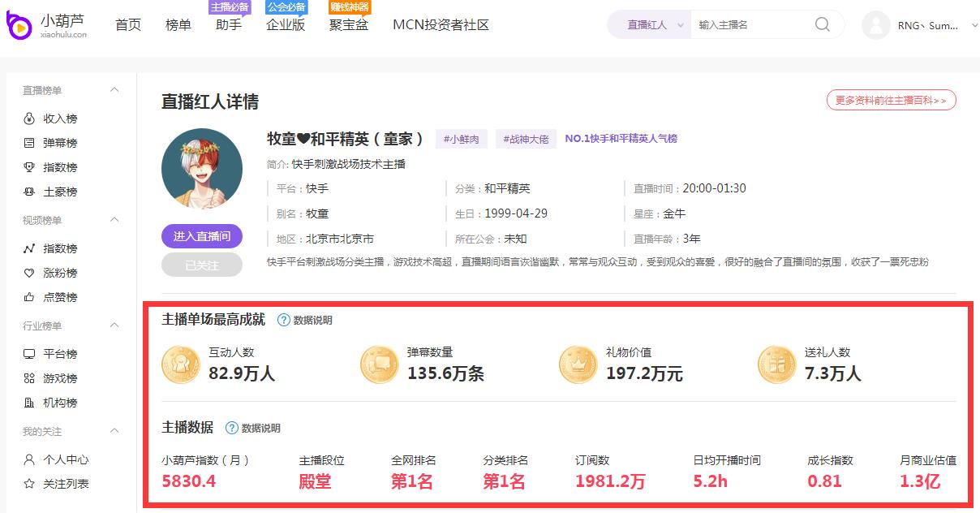
Task: Click the 成长指数 value 0.81
Action: pos(825,481)
